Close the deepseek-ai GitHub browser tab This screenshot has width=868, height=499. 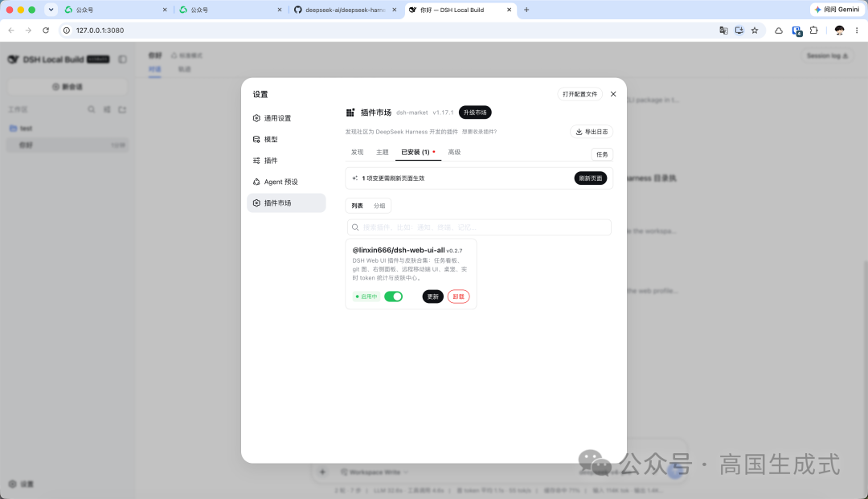point(394,10)
